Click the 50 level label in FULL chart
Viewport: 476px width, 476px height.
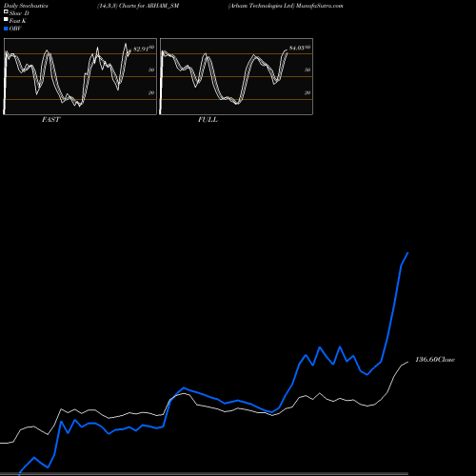pos(307,69)
